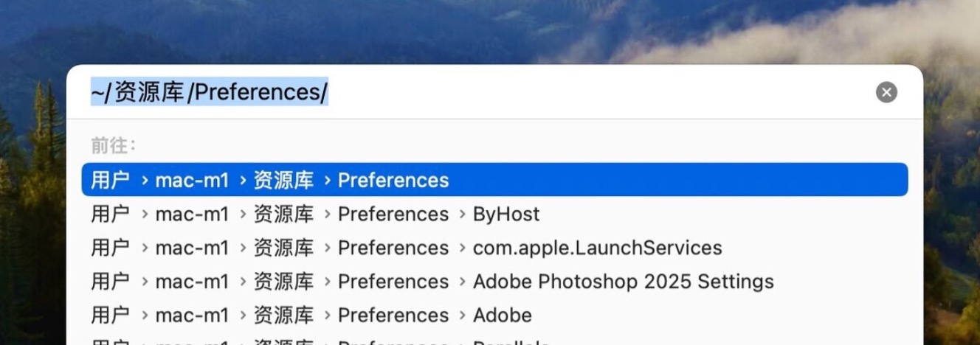Pick Adobe Photoshop 2025 Settings suggestion
Viewport: 980px width, 345px height.
(x=623, y=282)
